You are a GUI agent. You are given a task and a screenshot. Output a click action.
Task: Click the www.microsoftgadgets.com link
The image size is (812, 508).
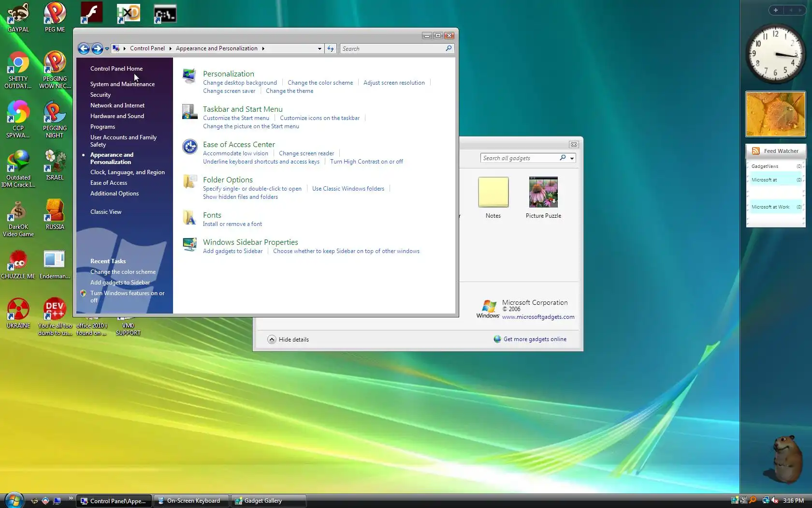538,317
